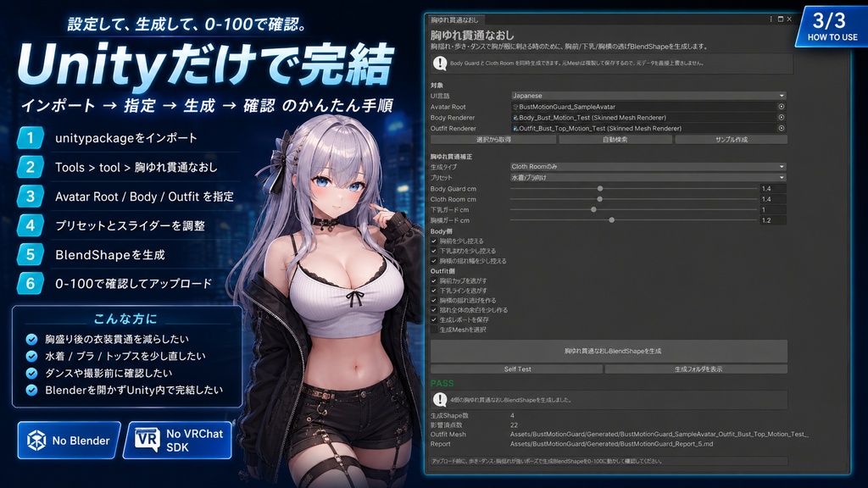The width and height of the screenshot is (868, 488).
Task: Open the window's three-dot options menu
Action: pos(771,19)
